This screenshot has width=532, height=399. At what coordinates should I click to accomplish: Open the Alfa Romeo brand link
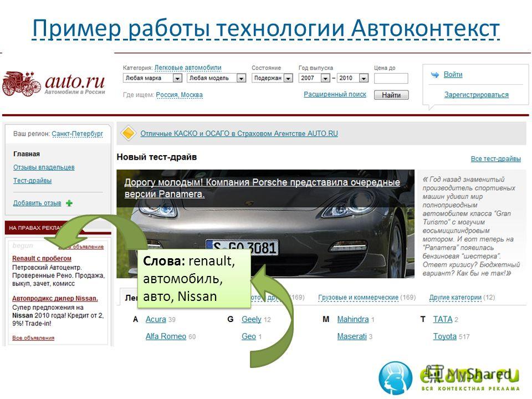click(166, 336)
